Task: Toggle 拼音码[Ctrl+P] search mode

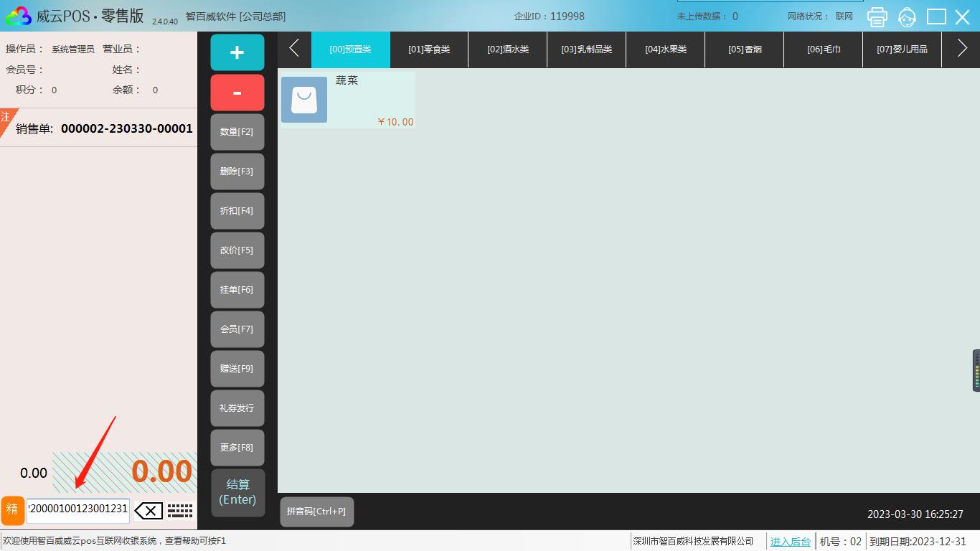Action: pos(316,512)
